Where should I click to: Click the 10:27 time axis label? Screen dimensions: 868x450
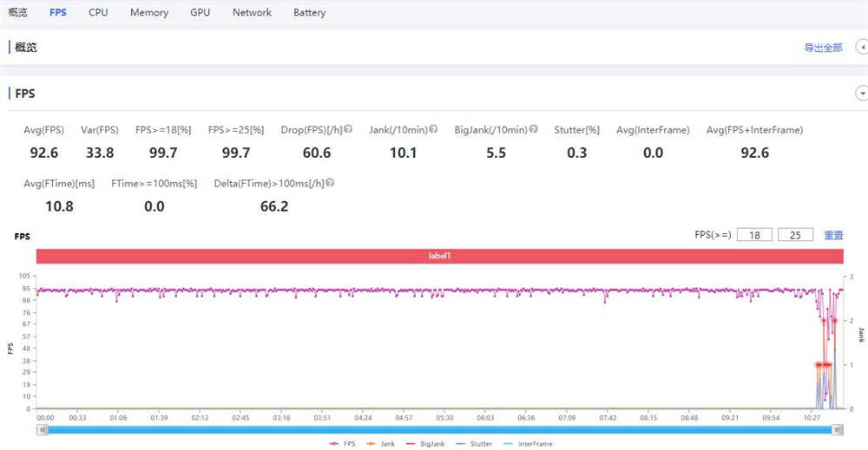(812, 418)
